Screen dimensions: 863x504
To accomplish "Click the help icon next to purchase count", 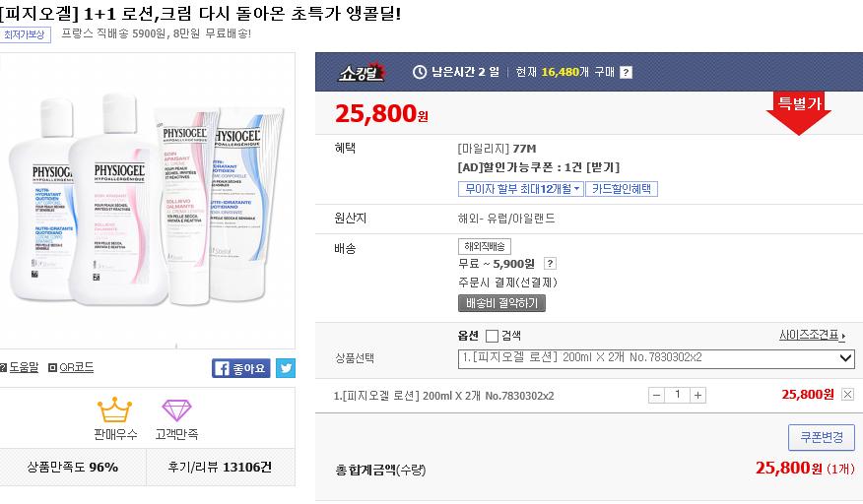I will [x=626, y=72].
